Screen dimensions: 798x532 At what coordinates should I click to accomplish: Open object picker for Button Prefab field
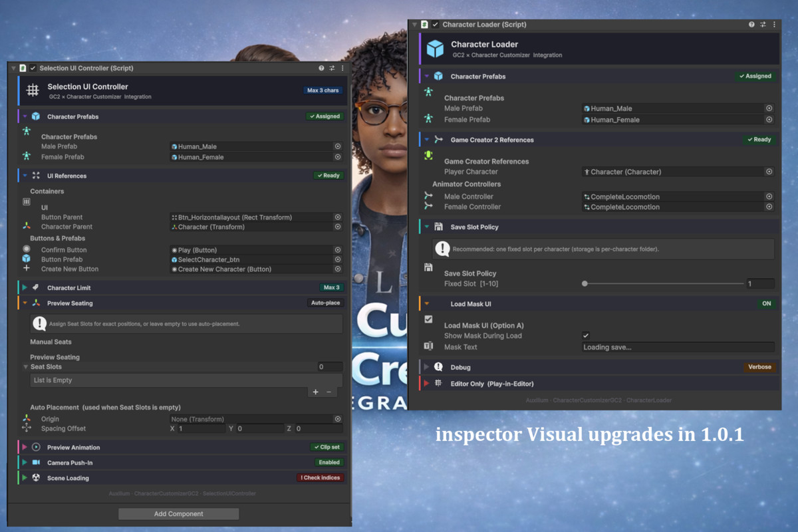coord(338,259)
